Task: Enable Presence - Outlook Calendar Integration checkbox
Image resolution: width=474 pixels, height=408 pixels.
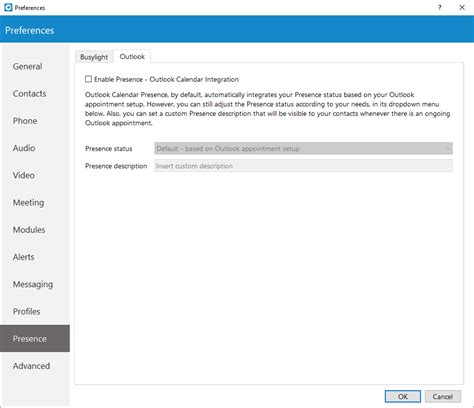Action: click(x=88, y=79)
